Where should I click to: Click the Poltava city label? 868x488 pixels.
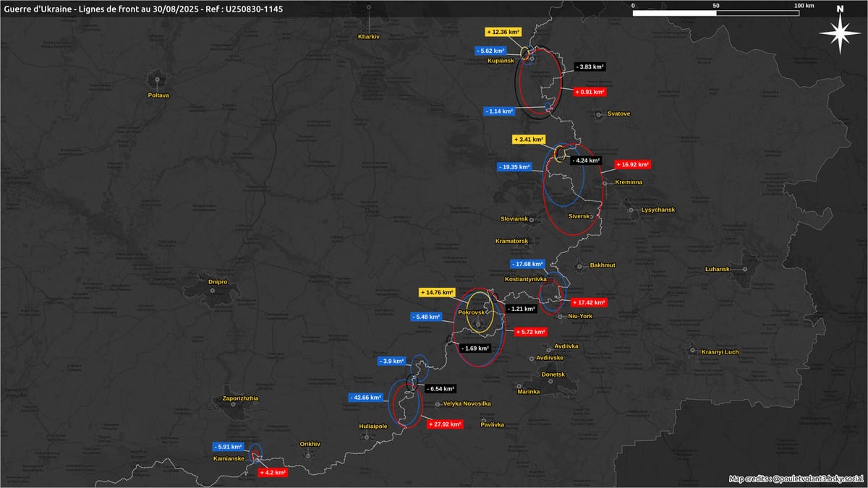click(158, 95)
